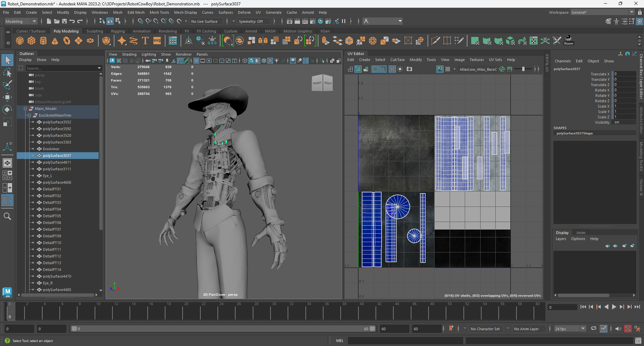Open the Mesh Tools menu
The width and height of the screenshot is (644, 346).
click(159, 12)
